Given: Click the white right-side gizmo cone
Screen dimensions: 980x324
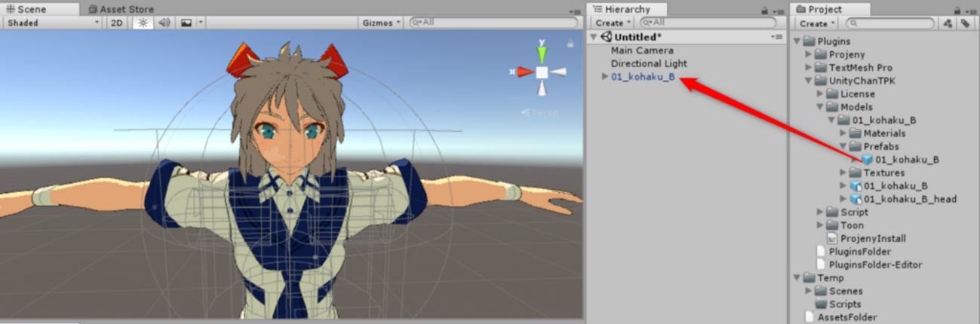Looking at the screenshot, I should 558,72.
